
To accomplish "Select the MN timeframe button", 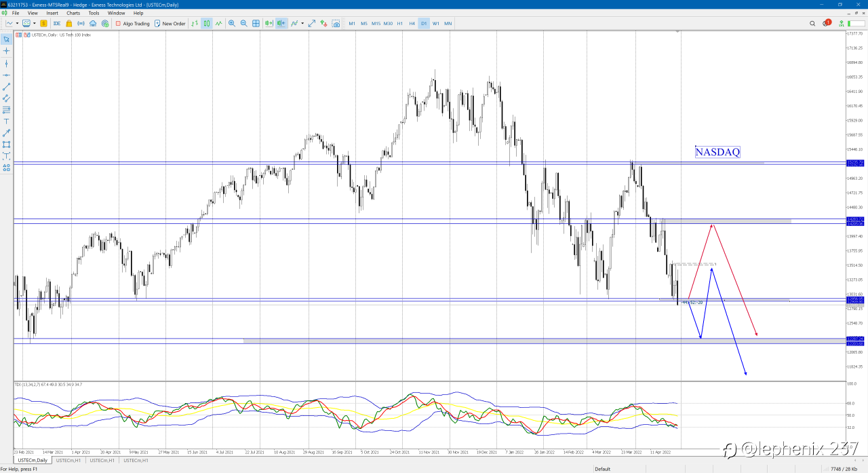I will (448, 23).
